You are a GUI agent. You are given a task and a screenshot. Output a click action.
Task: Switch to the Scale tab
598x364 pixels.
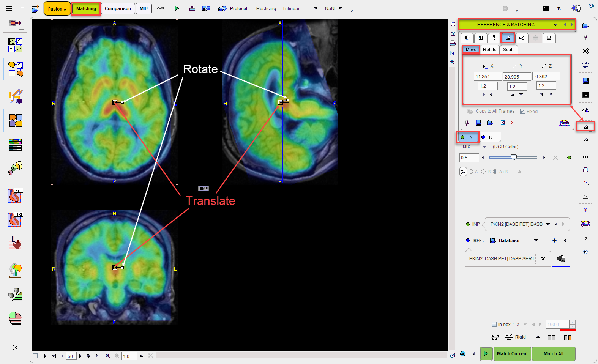[x=509, y=50]
